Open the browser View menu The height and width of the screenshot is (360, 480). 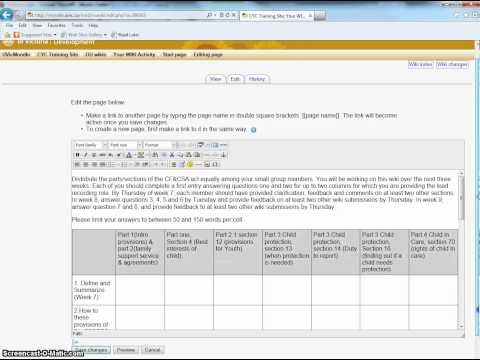pos(37,25)
